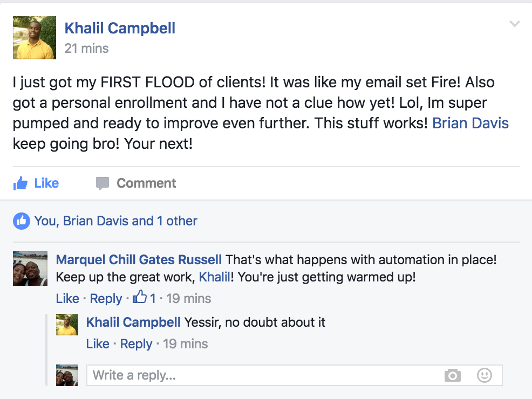This screenshot has width=532, height=399.
Task: Open the post options chevron dropdown
Action: point(514,24)
